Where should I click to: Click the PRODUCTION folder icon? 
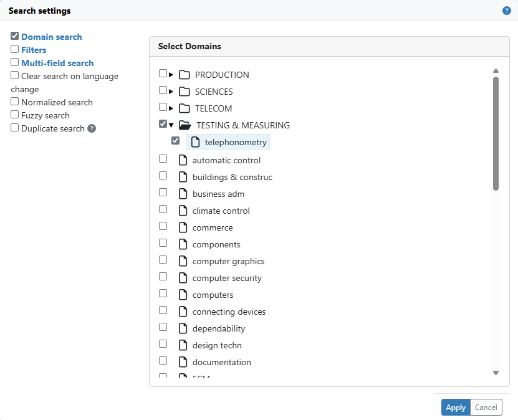(x=185, y=75)
